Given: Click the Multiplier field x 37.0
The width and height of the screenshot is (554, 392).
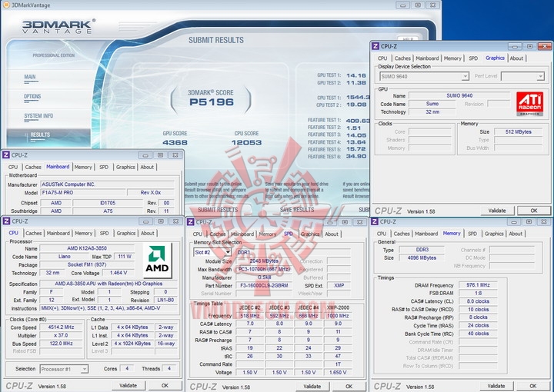Looking at the screenshot, I should 61,335.
